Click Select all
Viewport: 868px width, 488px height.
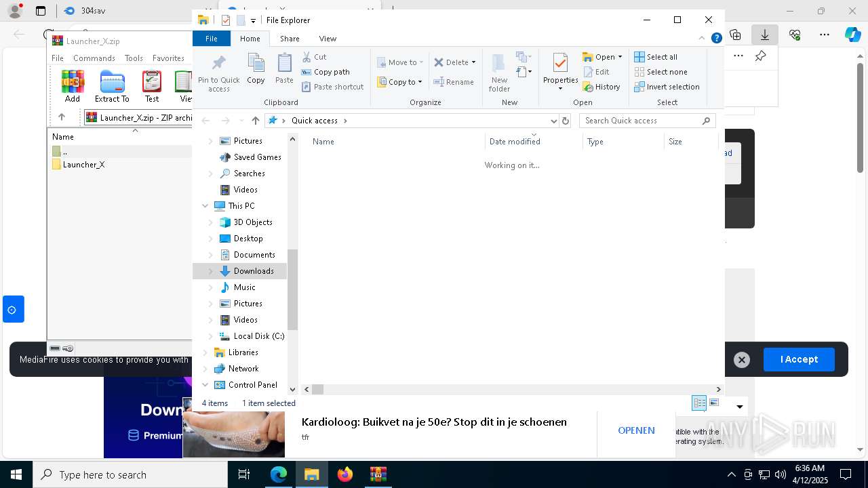click(656, 57)
